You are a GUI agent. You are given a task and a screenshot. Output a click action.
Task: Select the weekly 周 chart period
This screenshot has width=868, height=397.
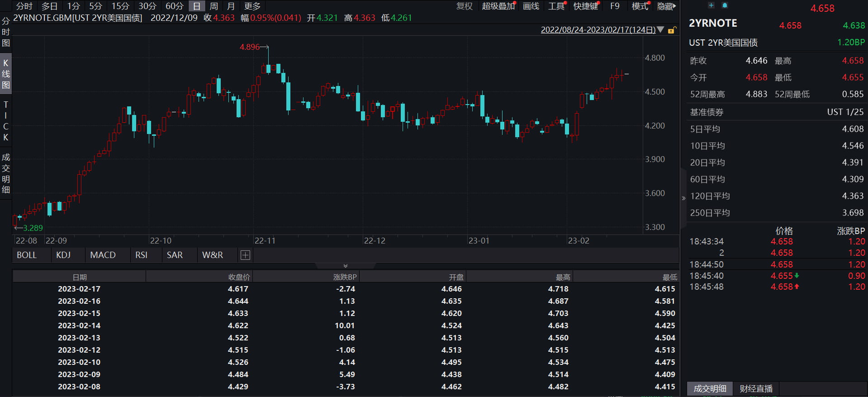(x=214, y=6)
